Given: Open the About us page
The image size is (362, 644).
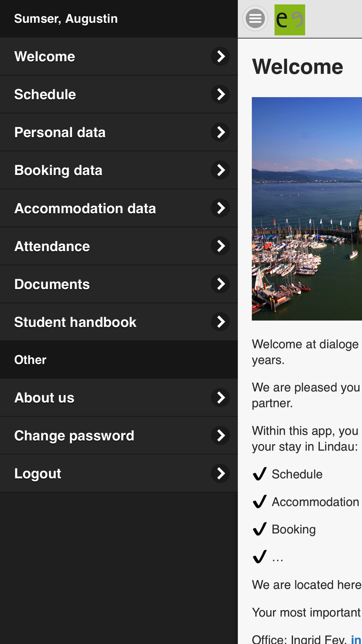Looking at the screenshot, I should [119, 398].
